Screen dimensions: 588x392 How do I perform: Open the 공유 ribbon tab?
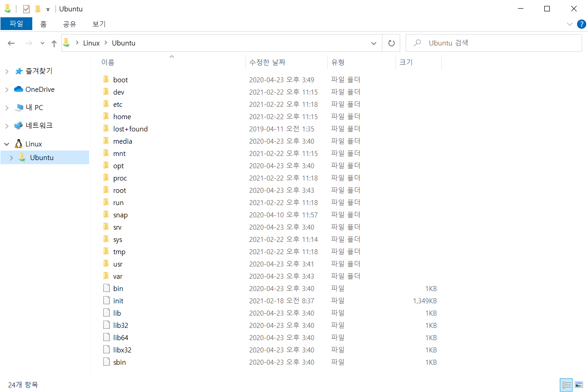pos(70,24)
